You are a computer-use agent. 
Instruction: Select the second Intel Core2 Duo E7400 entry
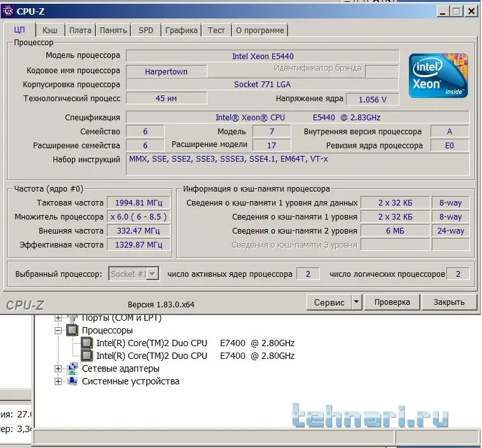point(195,356)
